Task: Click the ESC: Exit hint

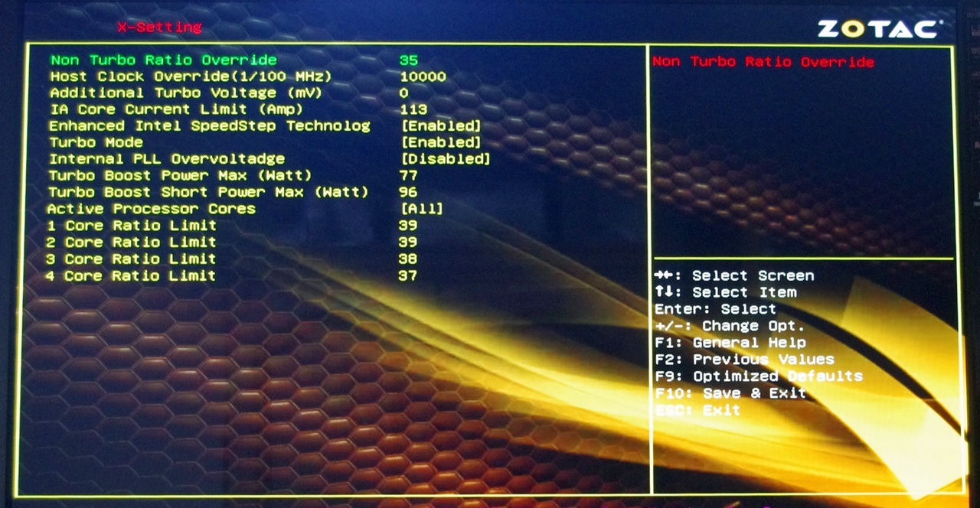Action: click(x=698, y=410)
